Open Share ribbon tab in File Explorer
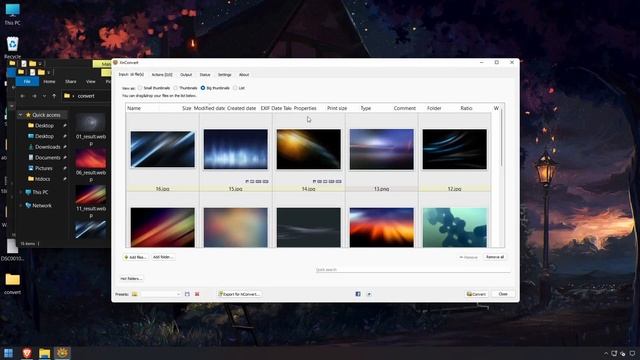The width and height of the screenshot is (640, 360). point(71,82)
